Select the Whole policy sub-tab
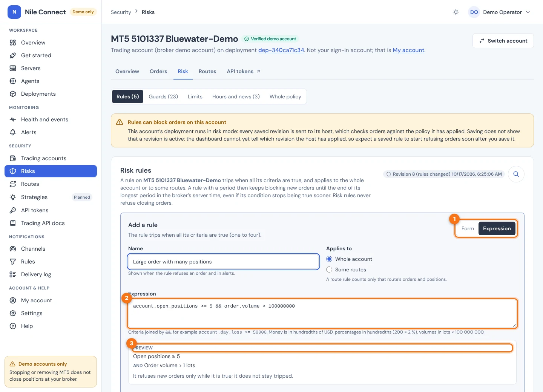The width and height of the screenshot is (543, 392). pos(285,96)
